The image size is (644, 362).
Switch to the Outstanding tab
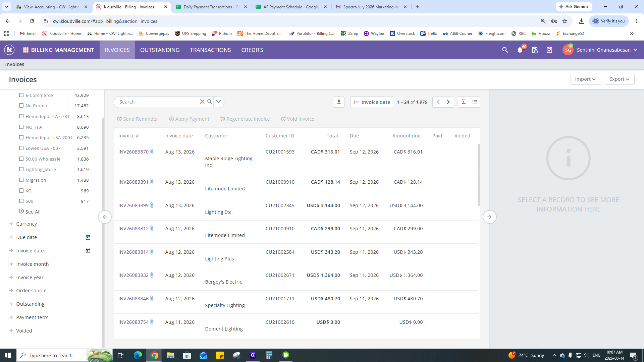click(160, 50)
